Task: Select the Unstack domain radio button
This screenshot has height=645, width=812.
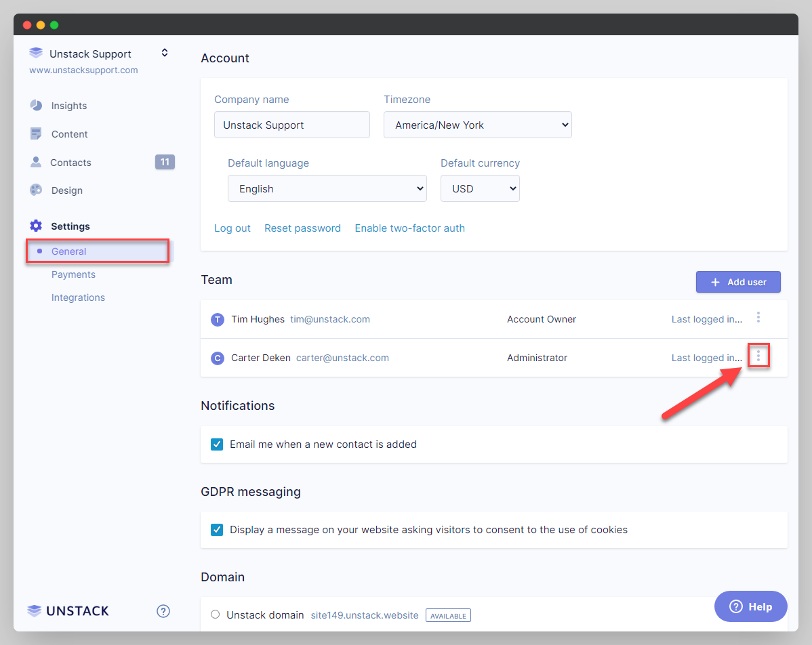Action: click(216, 615)
